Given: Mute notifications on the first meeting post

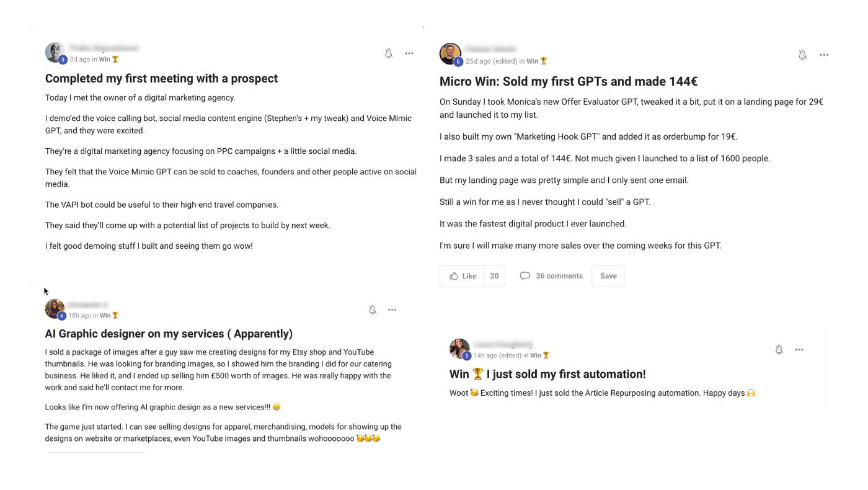Looking at the screenshot, I should point(389,53).
